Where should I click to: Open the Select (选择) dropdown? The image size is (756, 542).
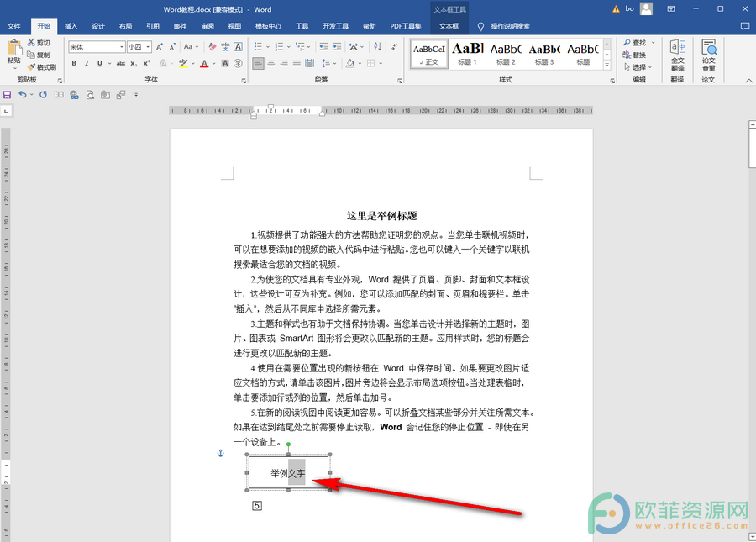click(x=638, y=67)
